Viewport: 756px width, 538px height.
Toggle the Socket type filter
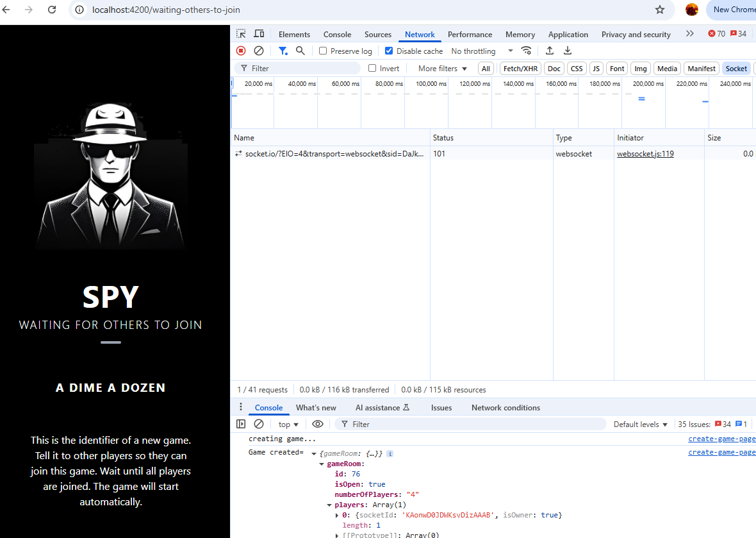click(x=736, y=69)
